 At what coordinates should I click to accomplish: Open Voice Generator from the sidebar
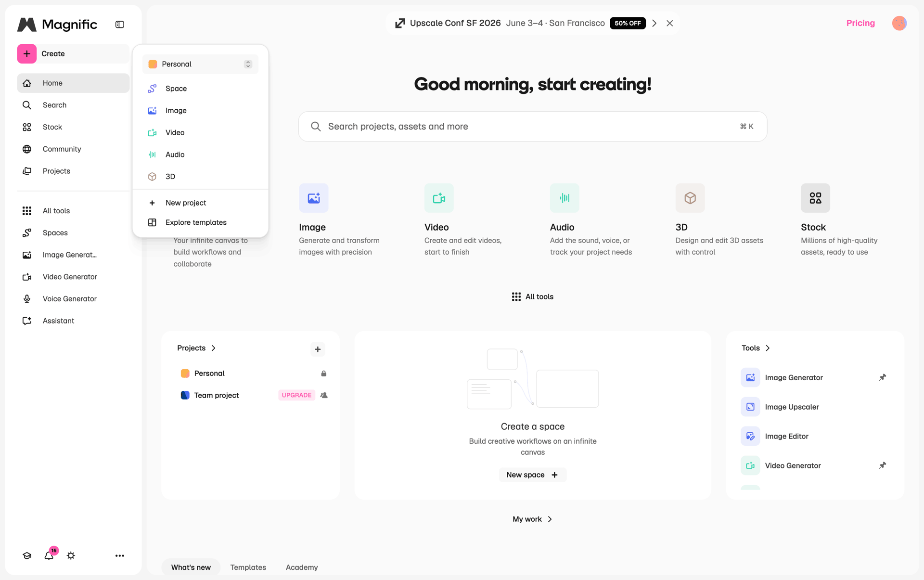(x=73, y=298)
